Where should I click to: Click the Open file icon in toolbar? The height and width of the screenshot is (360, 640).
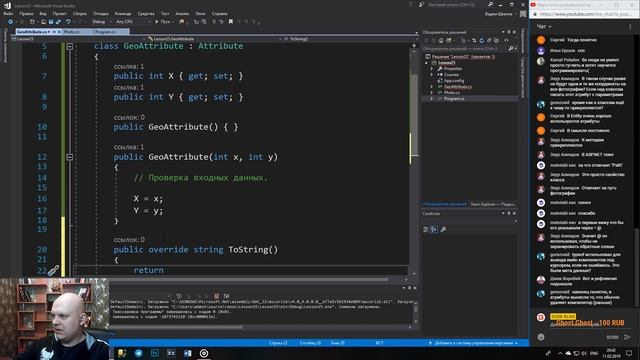click(x=43, y=22)
